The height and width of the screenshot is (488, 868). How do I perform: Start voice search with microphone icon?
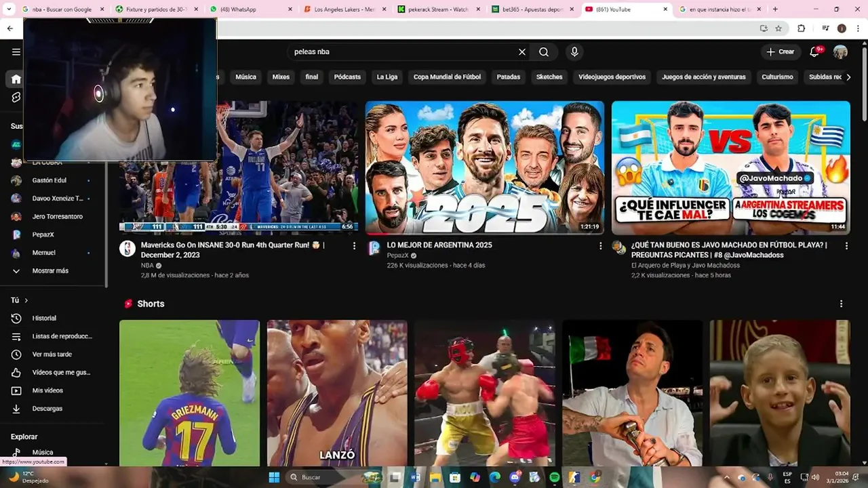575,52
